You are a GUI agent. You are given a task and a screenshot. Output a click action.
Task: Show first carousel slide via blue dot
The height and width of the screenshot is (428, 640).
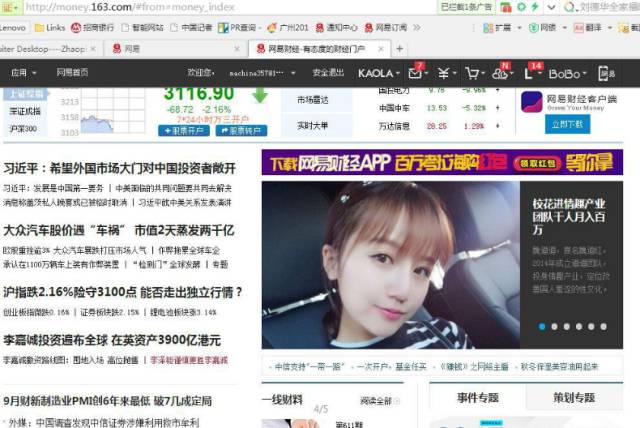click(x=542, y=326)
